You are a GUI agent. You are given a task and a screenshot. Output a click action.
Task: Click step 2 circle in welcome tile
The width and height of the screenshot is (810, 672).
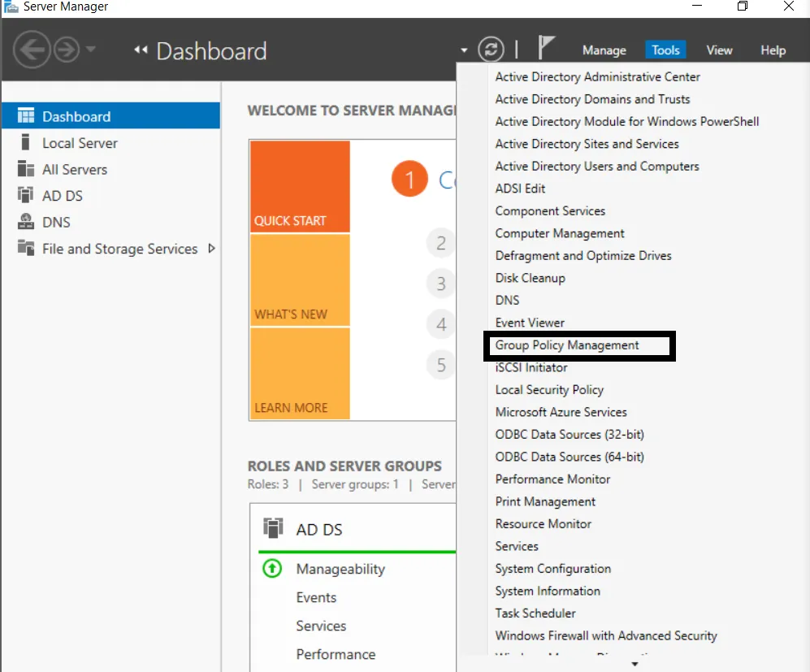click(440, 243)
